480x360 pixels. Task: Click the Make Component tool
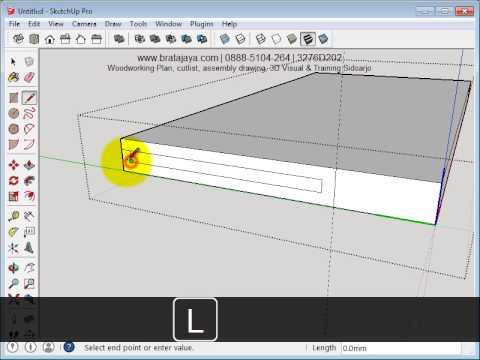tap(29, 62)
